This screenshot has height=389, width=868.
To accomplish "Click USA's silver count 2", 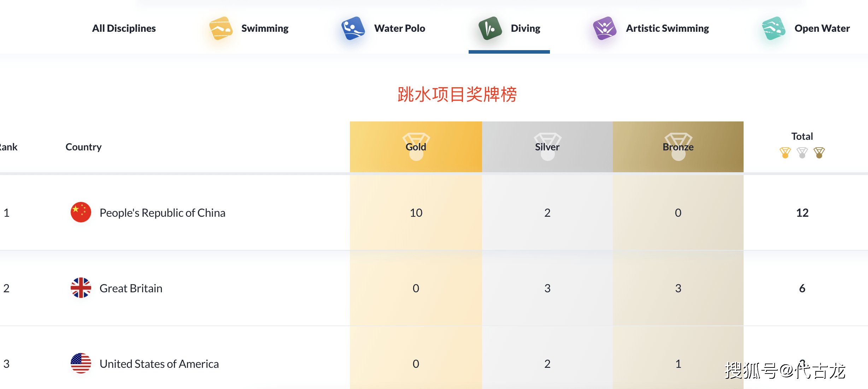I will pyautogui.click(x=547, y=364).
